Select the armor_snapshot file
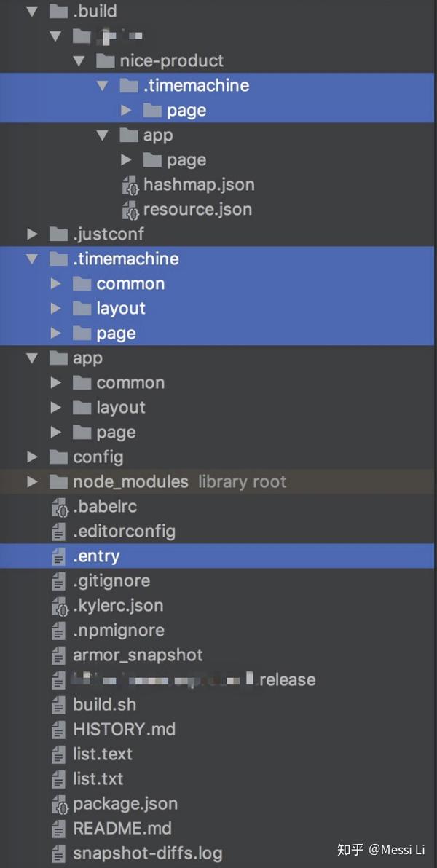 pyautogui.click(x=136, y=655)
